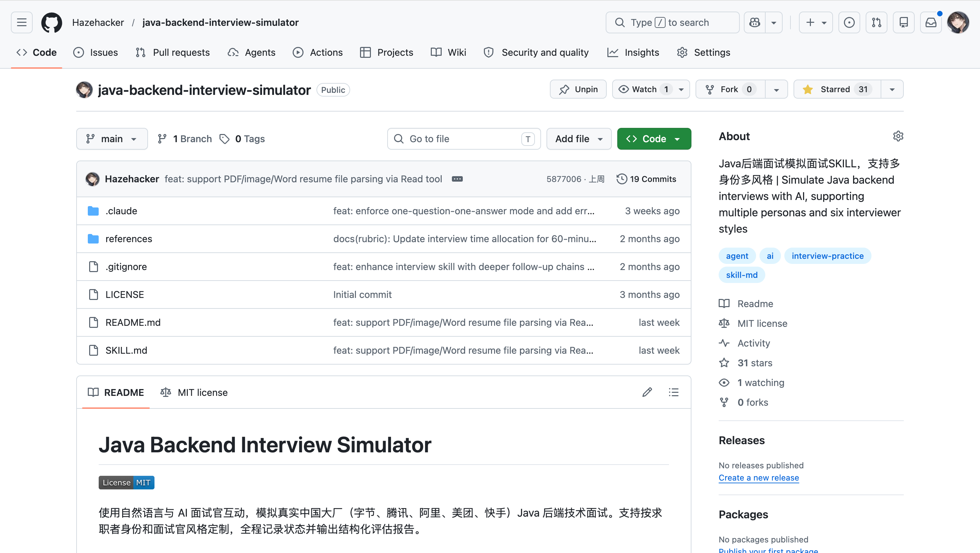
Task: Expand the Watch options caret
Action: tap(681, 89)
